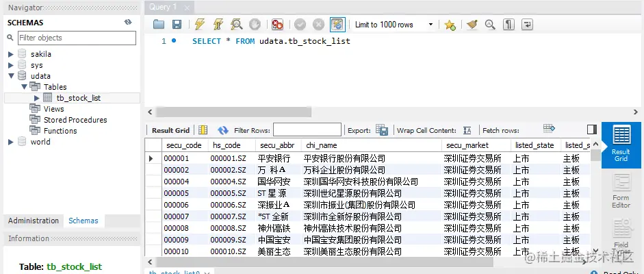644x274 pixels.
Task: Select the sakila schema name
Action: 41,54
